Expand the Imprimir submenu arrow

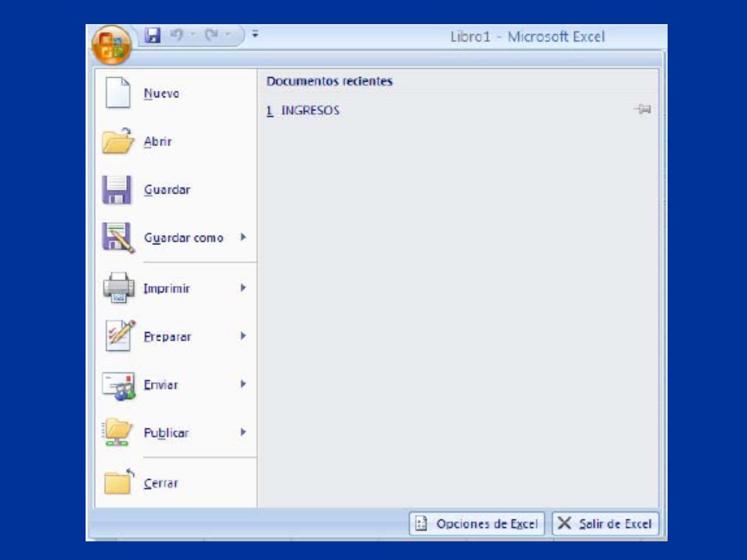coord(243,288)
